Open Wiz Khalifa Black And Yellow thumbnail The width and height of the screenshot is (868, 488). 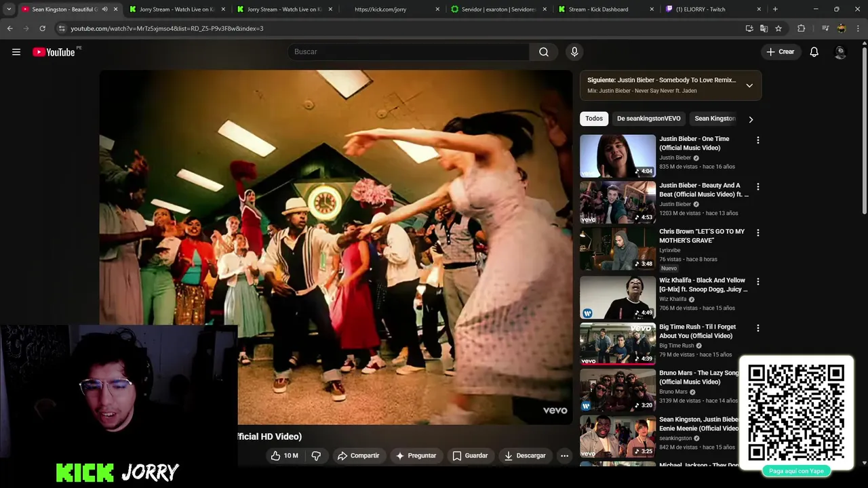click(618, 297)
